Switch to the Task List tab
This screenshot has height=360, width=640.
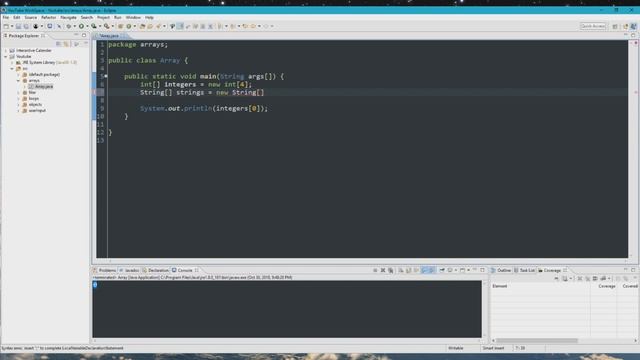pyautogui.click(x=524, y=270)
